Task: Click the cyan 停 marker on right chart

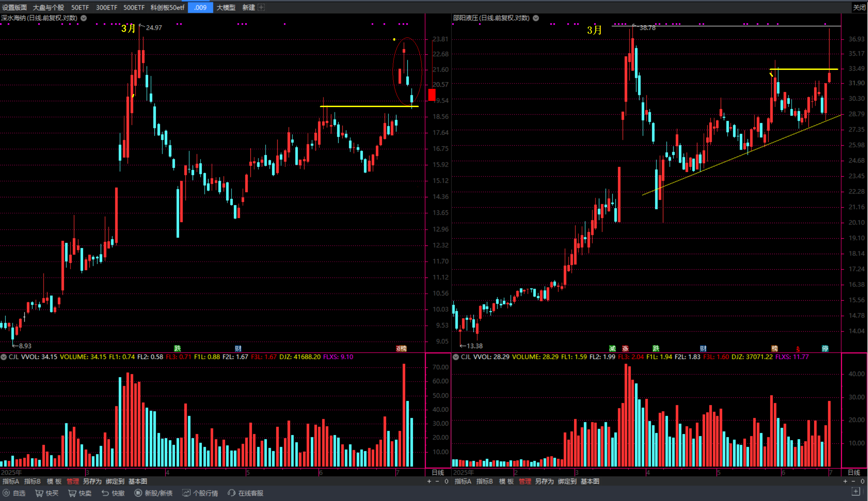Action: click(825, 348)
